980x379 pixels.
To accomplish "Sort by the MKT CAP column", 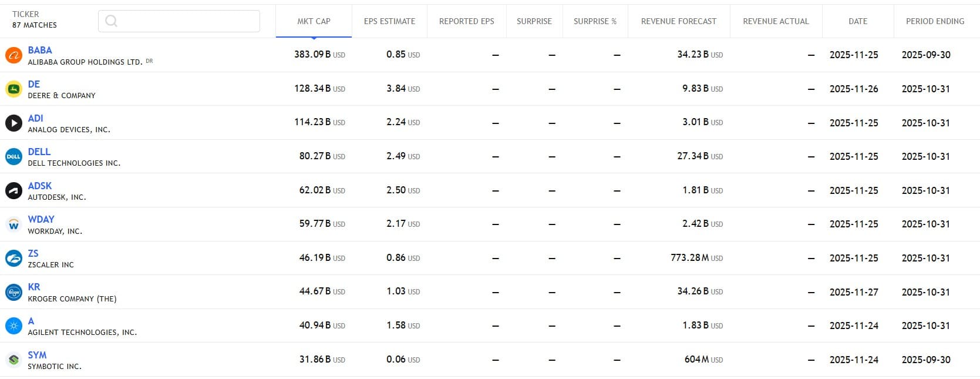I will pos(314,21).
